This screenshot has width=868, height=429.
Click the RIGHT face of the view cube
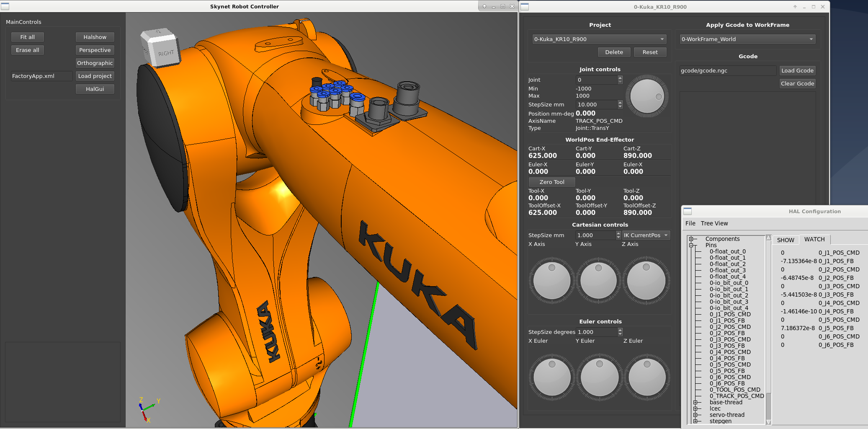click(166, 53)
